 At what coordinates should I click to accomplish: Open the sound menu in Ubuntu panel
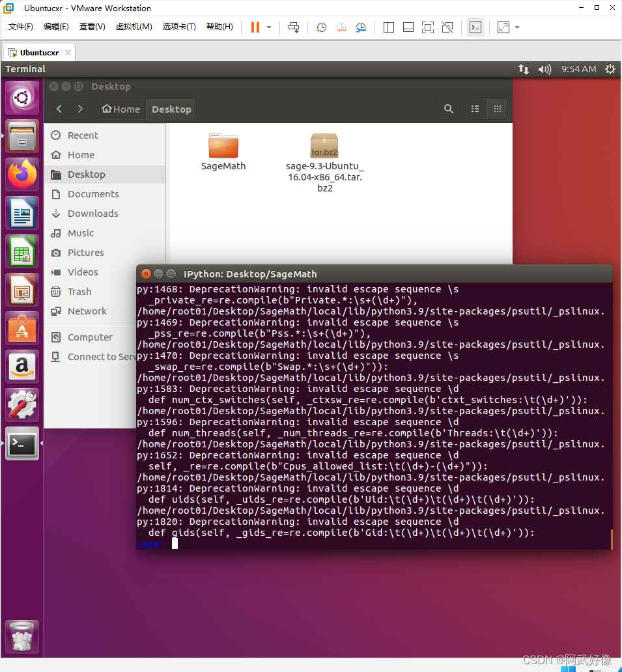tap(546, 69)
